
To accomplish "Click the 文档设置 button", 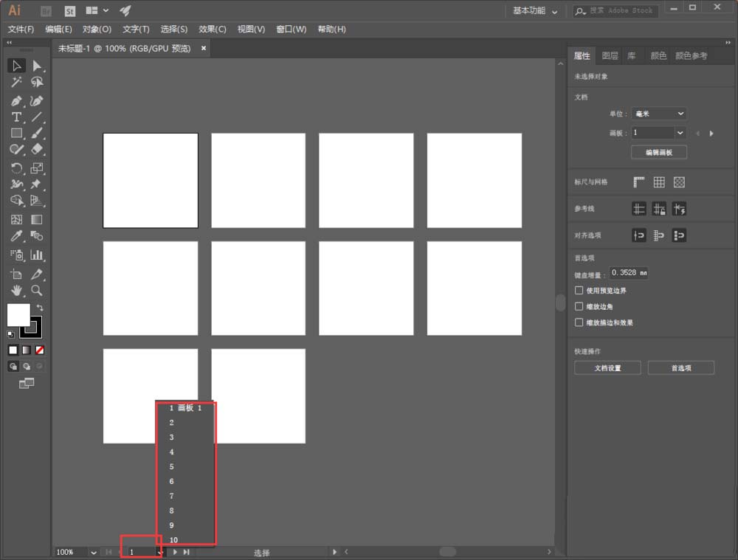I will (607, 367).
